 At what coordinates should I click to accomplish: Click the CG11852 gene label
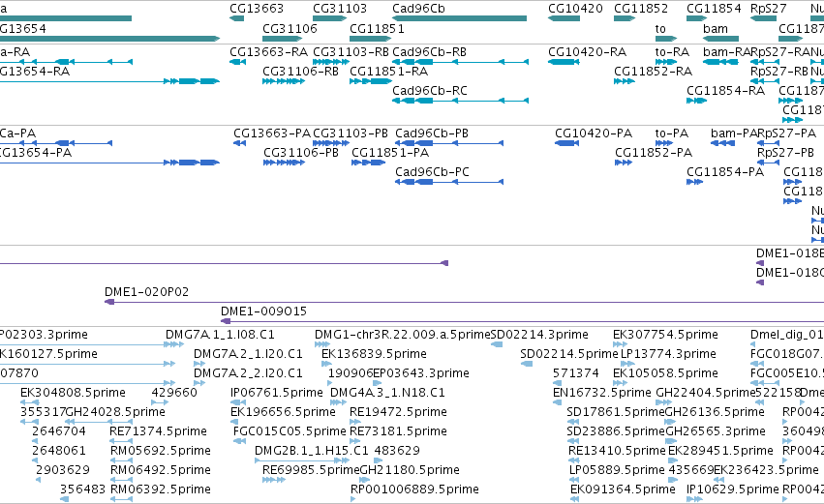coord(641,9)
